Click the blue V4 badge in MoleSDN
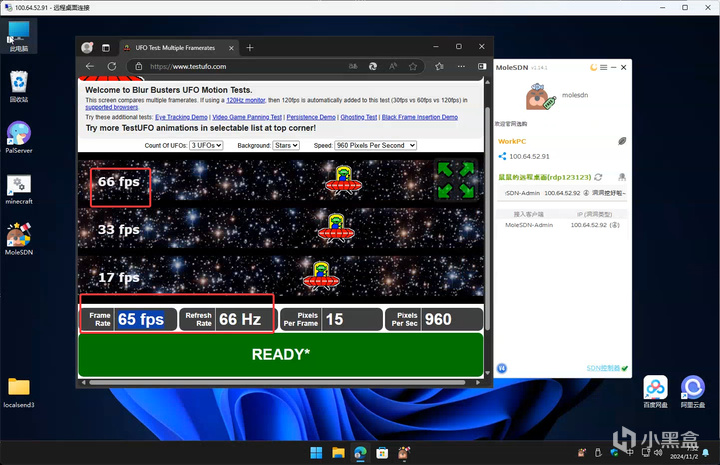This screenshot has width=720, height=465. point(502,368)
